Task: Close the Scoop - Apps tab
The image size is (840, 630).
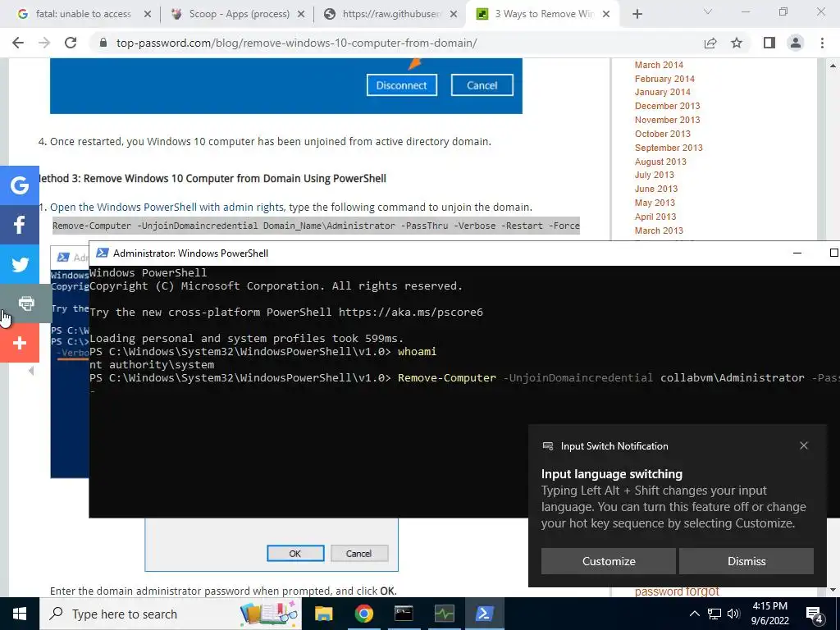Action: click(x=301, y=15)
